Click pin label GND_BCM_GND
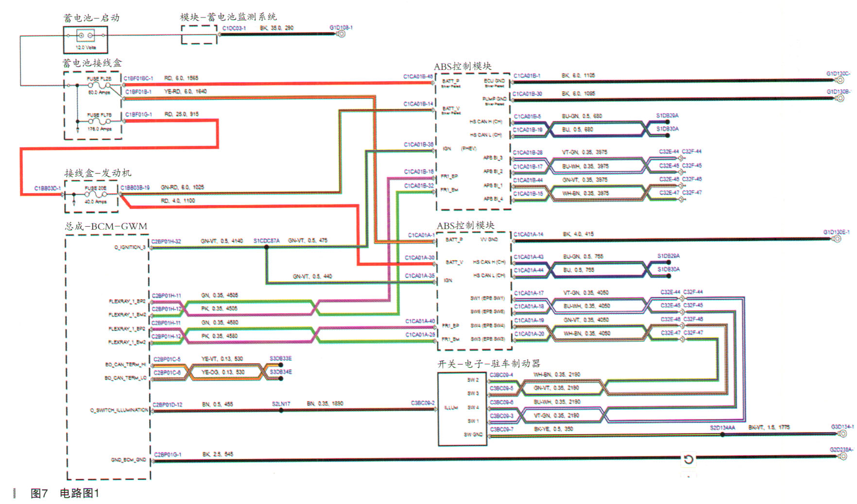857x504 pixels. pyautogui.click(x=128, y=460)
